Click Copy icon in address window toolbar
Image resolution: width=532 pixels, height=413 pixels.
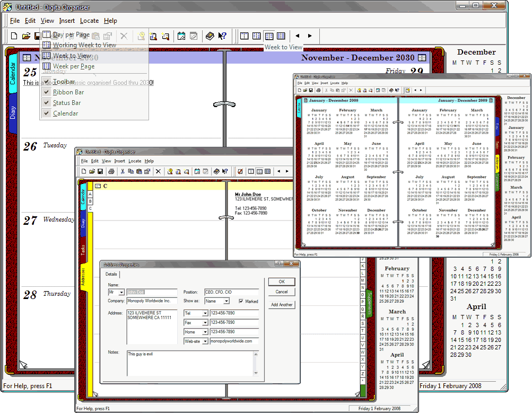coord(130,171)
